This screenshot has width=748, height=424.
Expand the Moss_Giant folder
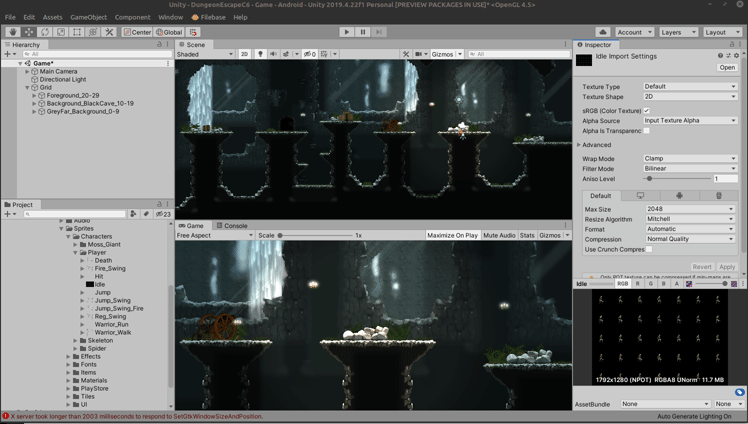pyautogui.click(x=75, y=244)
